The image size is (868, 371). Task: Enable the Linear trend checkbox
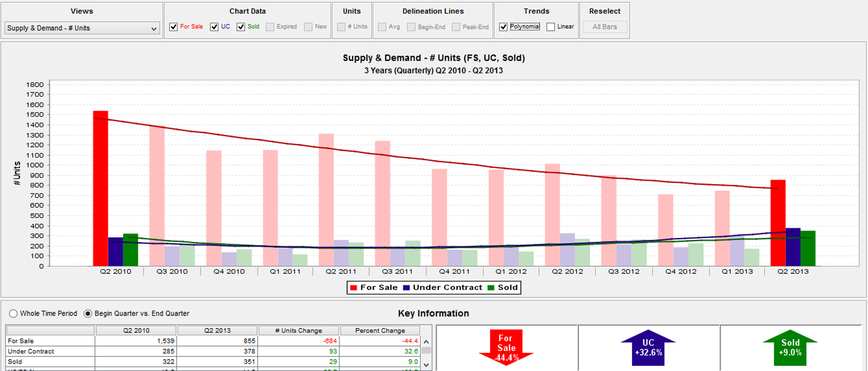(x=551, y=27)
